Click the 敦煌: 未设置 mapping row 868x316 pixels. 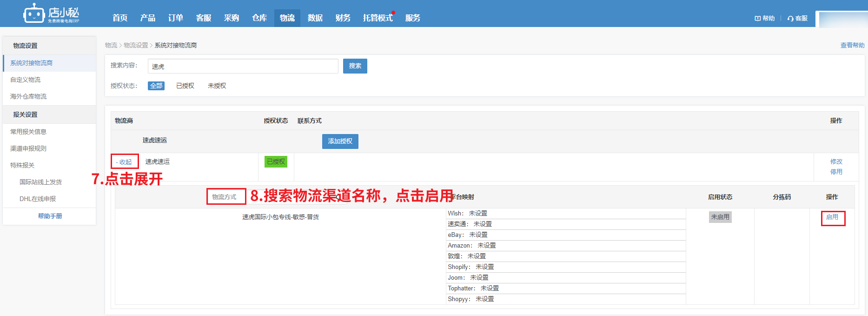(x=566, y=256)
